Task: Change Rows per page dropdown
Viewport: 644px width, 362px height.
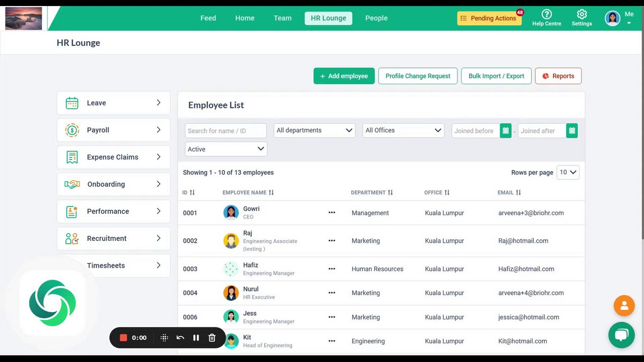Action: (x=568, y=172)
